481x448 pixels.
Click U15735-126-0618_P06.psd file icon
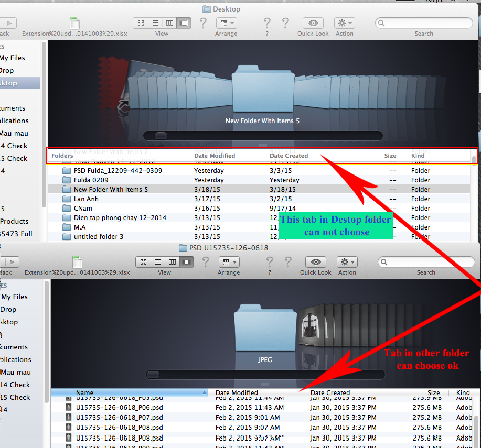coord(69,407)
